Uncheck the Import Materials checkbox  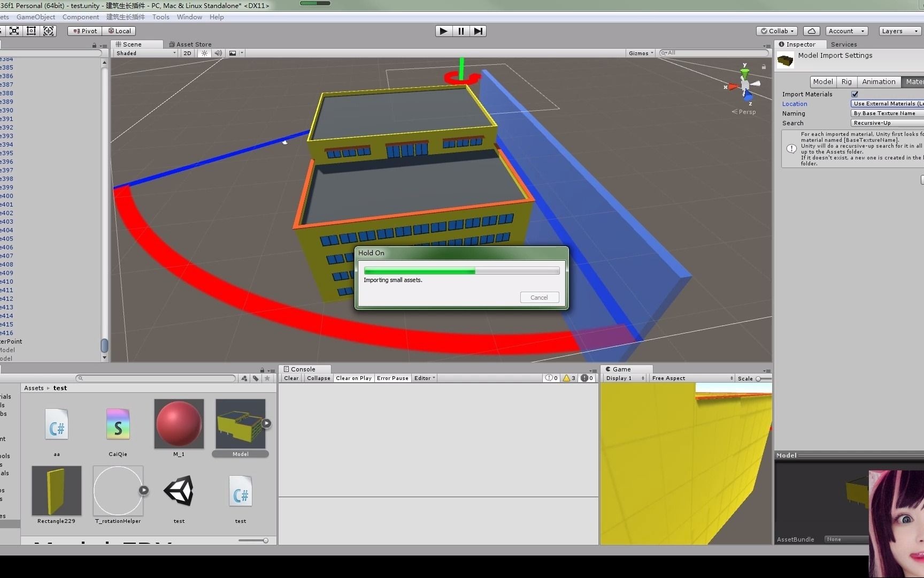[854, 94]
